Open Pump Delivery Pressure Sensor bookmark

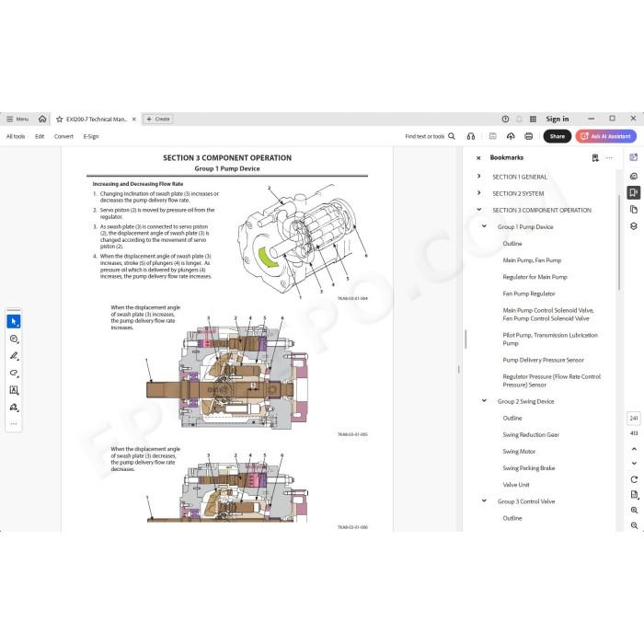[543, 361]
